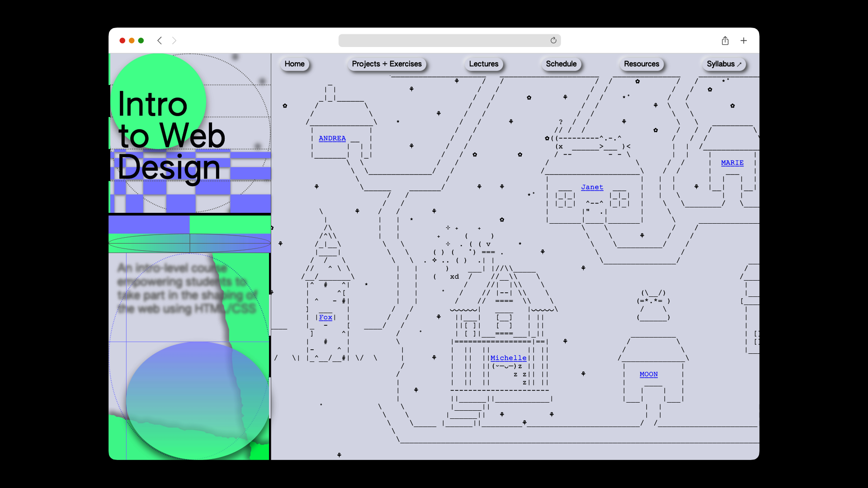Visit the ANDREA house link

(332, 138)
